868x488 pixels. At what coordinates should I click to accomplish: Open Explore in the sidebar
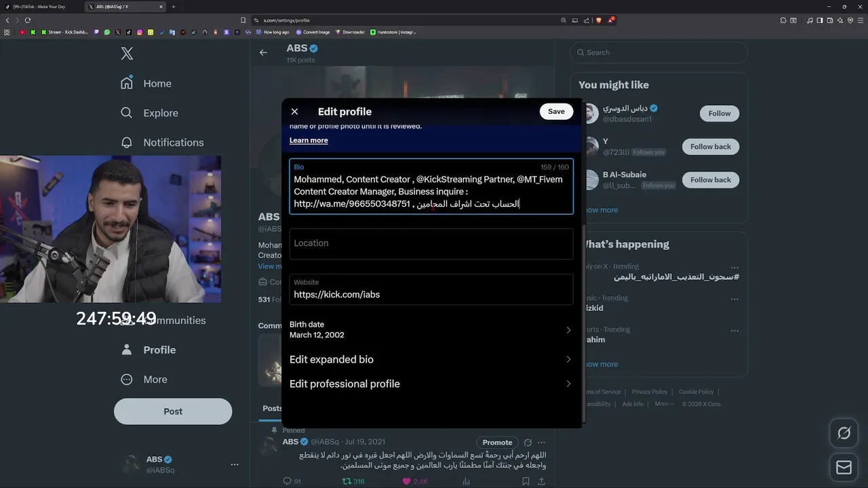tap(149, 113)
